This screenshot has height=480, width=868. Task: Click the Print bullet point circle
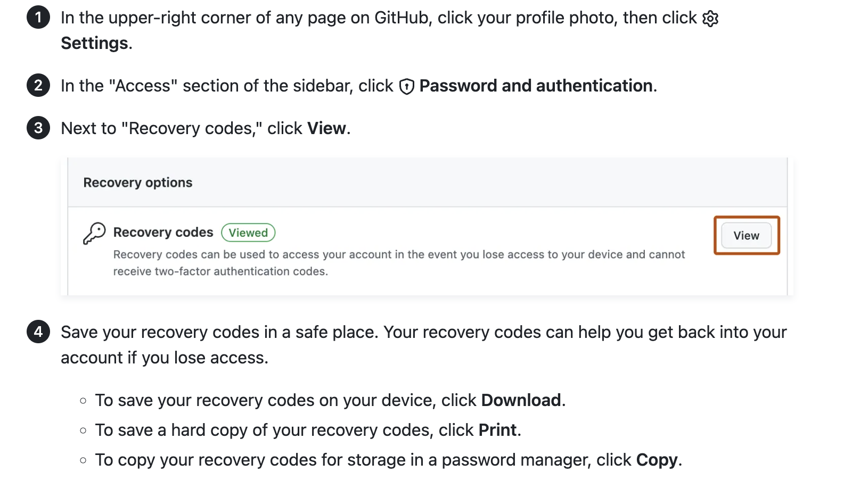pos(83,430)
